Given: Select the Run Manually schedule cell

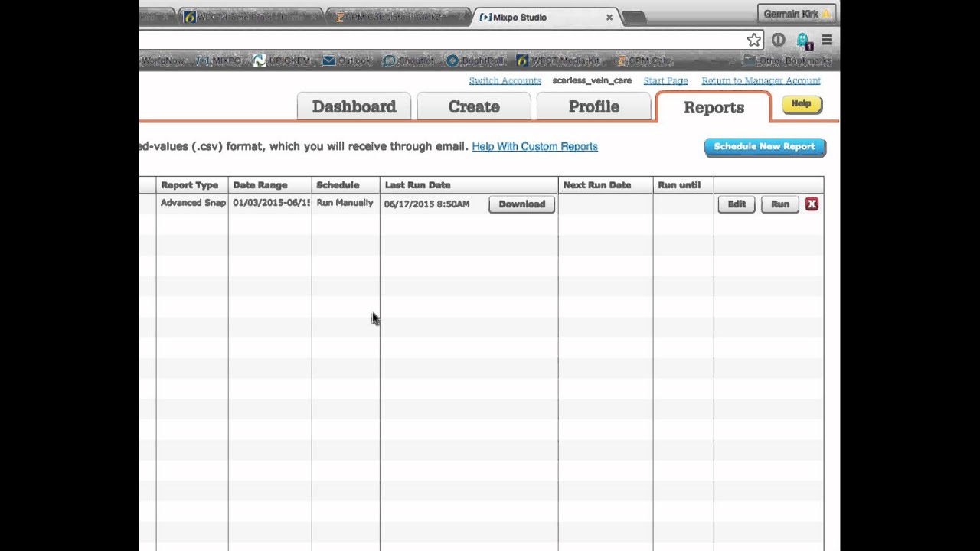Looking at the screenshot, I should tap(345, 203).
